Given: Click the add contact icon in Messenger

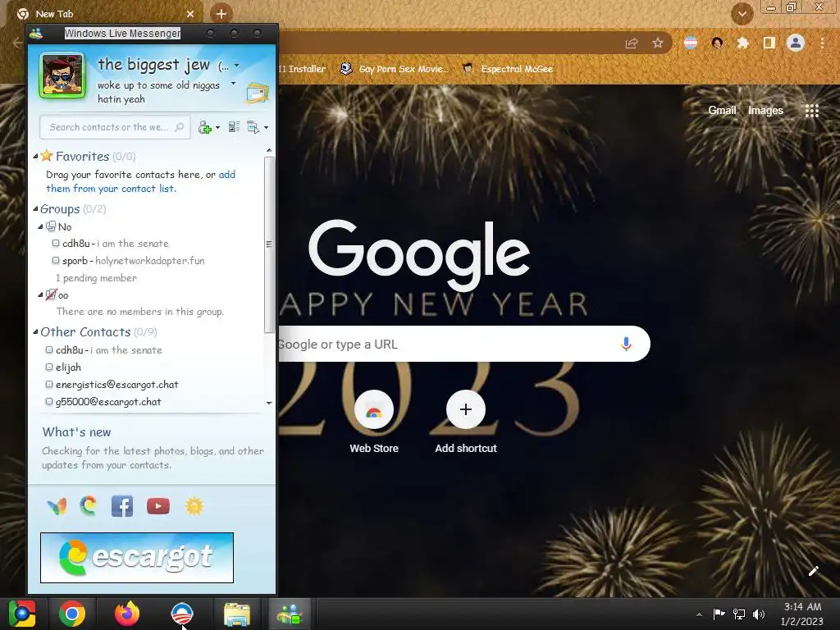Looking at the screenshot, I should coord(204,127).
